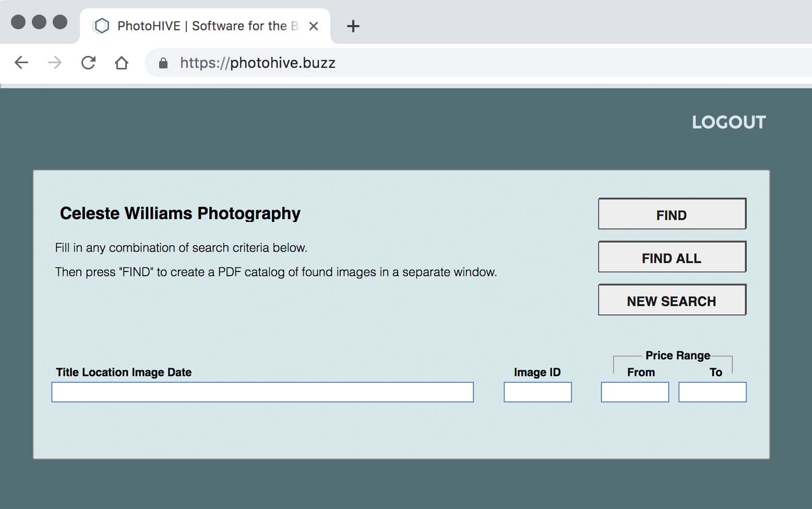The width and height of the screenshot is (812, 509).
Task: Open a new tab with the plus icon
Action: (353, 26)
